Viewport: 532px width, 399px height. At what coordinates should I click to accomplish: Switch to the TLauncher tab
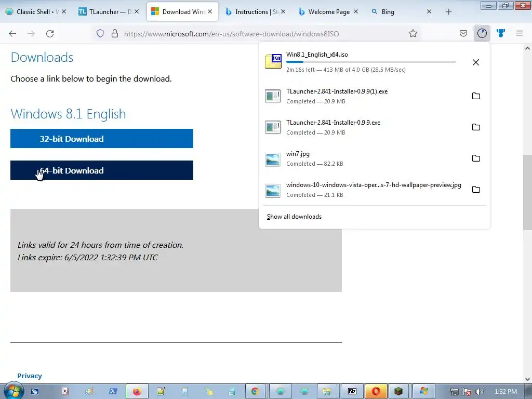(x=109, y=11)
